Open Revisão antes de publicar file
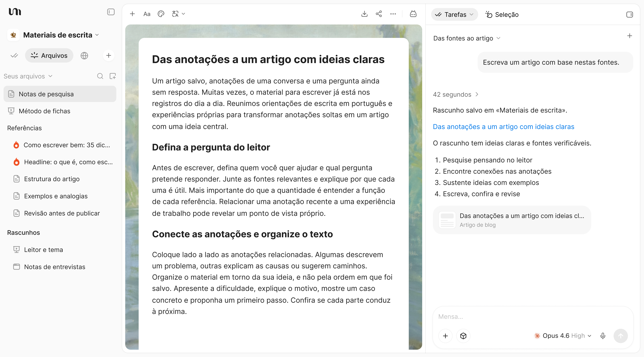 point(63,214)
